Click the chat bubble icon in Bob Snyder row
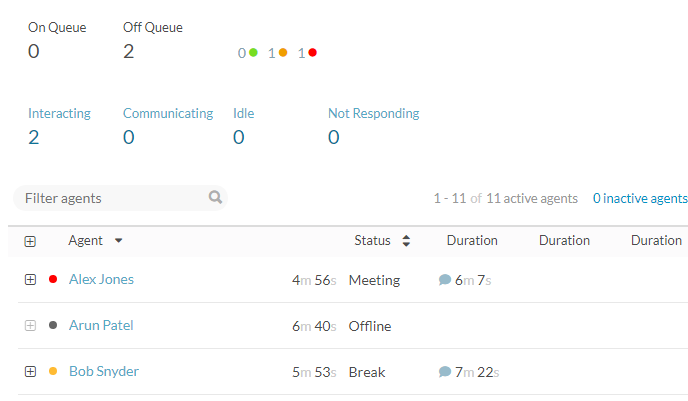The image size is (688, 401). (445, 372)
